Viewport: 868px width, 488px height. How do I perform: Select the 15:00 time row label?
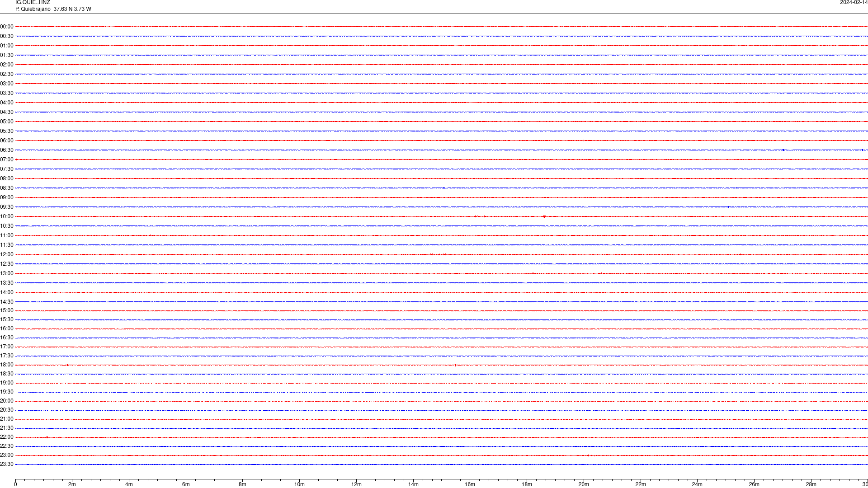(7, 310)
